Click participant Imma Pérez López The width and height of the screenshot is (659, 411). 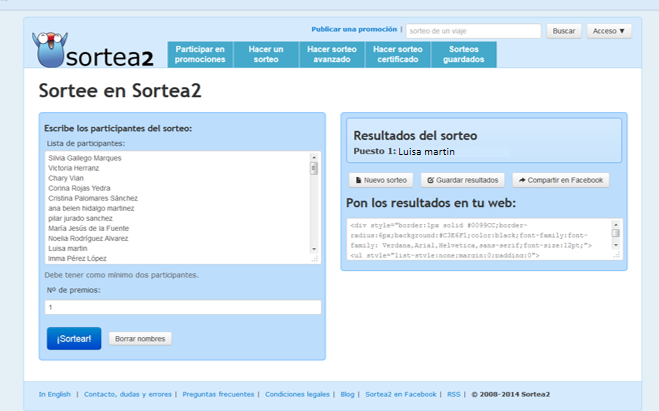77,258
